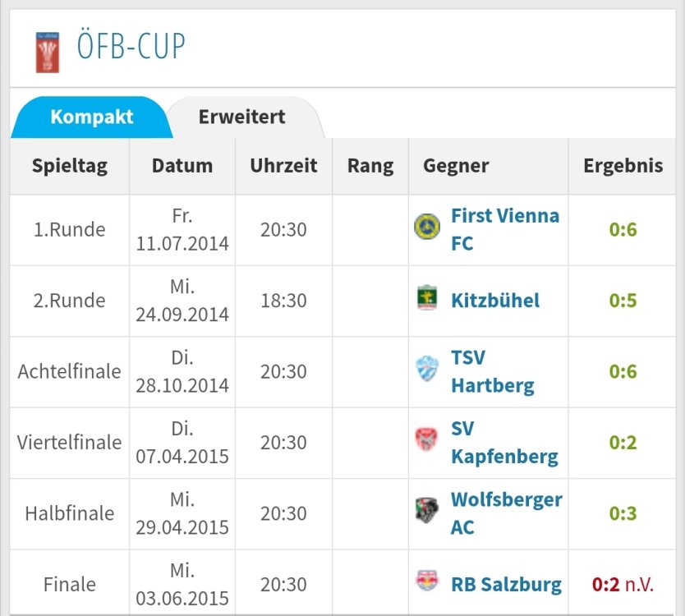Viewport: 685px width, 616px height.
Task: Switch to the Kompakt tab
Action: coord(91,117)
